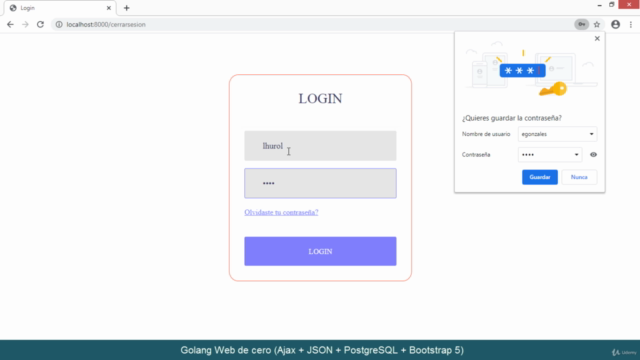Show password with the eye icon
This screenshot has height=360, width=640.
tap(593, 155)
